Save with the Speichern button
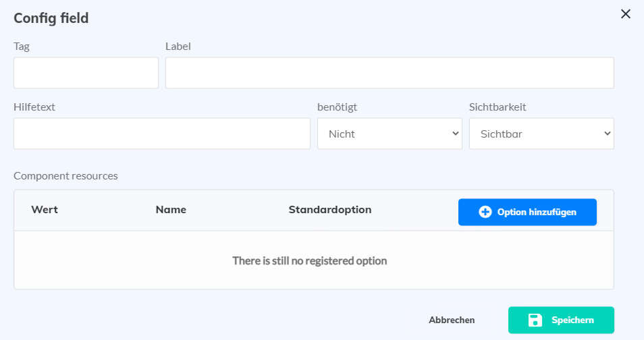 click(x=561, y=320)
